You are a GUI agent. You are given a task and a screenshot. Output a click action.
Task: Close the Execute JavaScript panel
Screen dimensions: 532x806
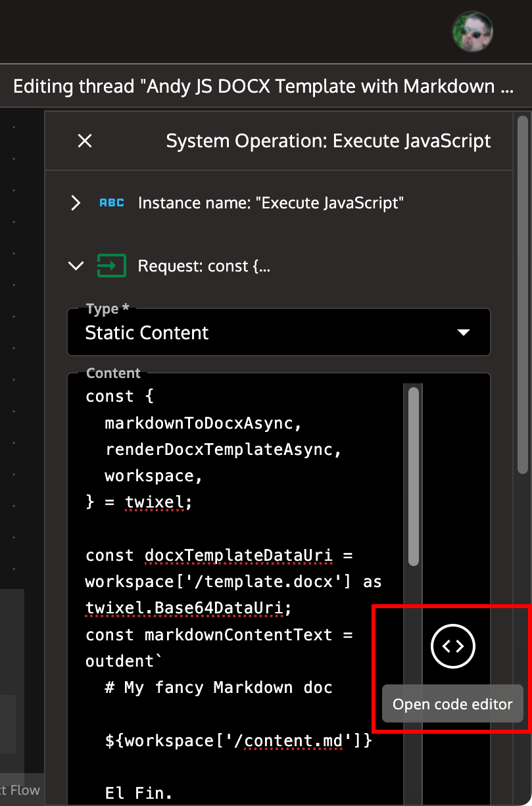pos(84,141)
